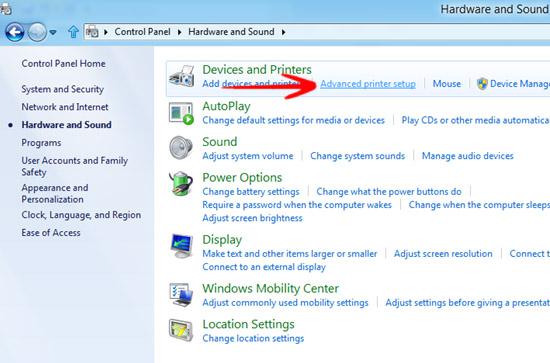The width and height of the screenshot is (550, 363).
Task: Open the Display heading
Action: tap(222, 240)
